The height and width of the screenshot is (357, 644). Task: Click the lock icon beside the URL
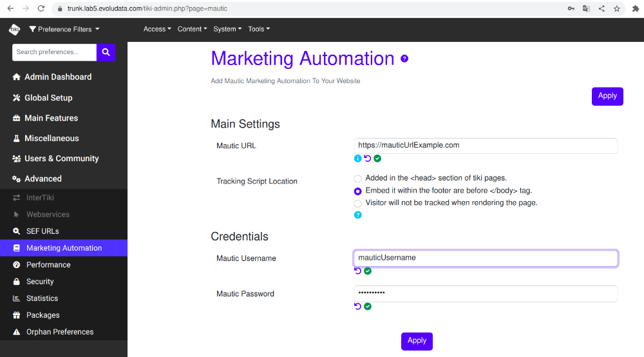pos(60,8)
